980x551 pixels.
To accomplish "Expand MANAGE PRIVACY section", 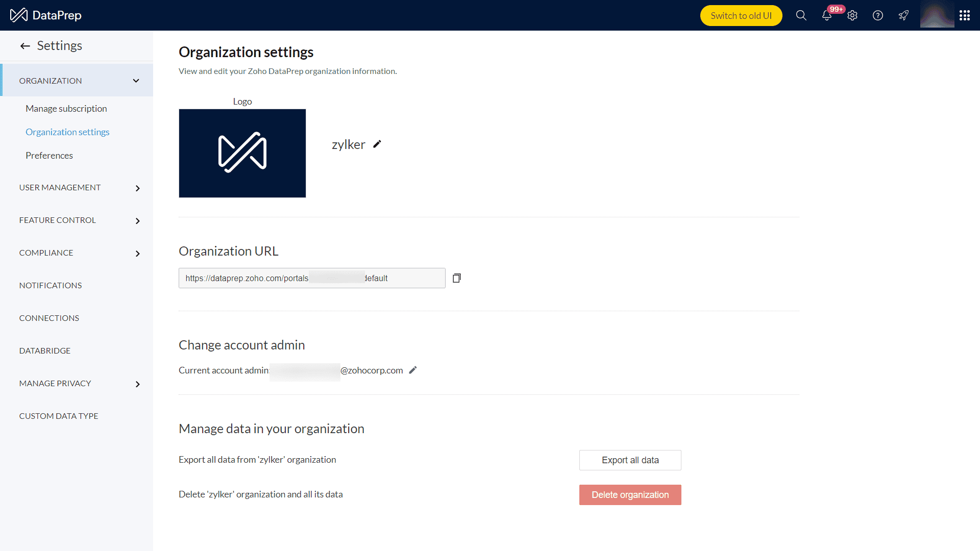I will (137, 384).
